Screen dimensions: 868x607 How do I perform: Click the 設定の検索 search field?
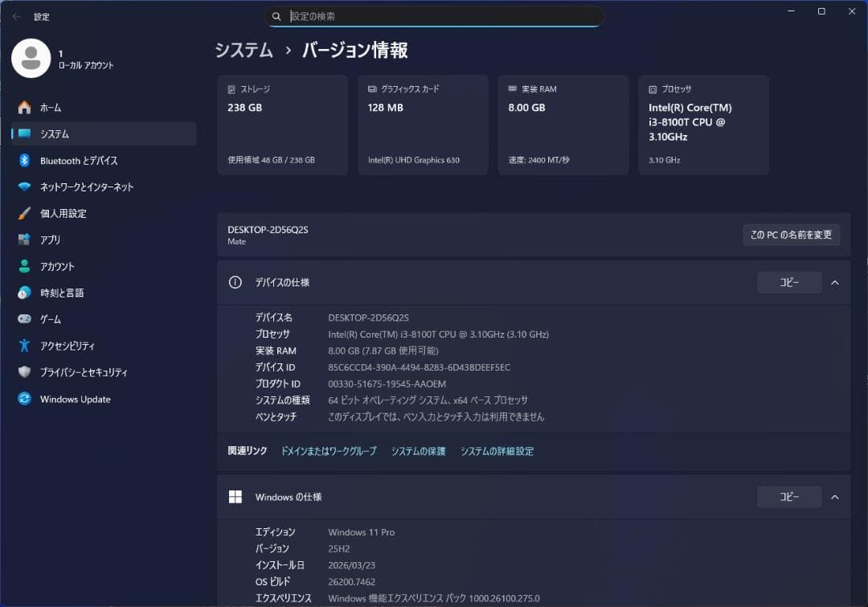point(435,17)
